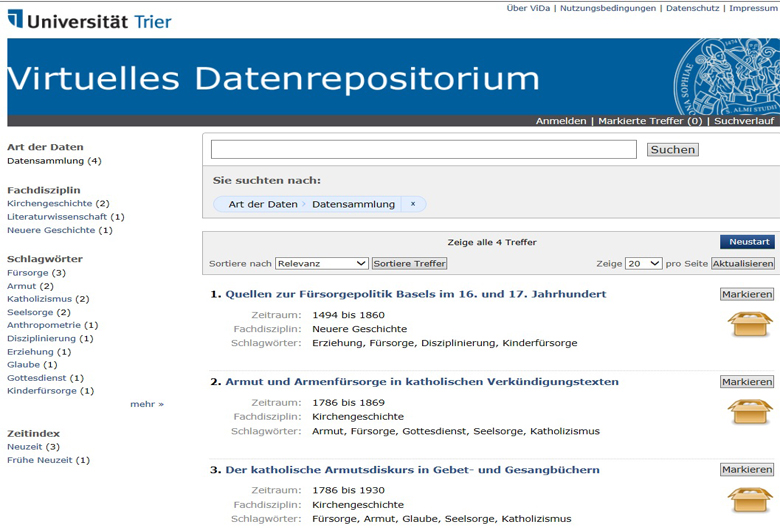Open Quellen zur Fürsorgepolitik Basels result
Screen dimensions: 780x531
tap(416, 294)
